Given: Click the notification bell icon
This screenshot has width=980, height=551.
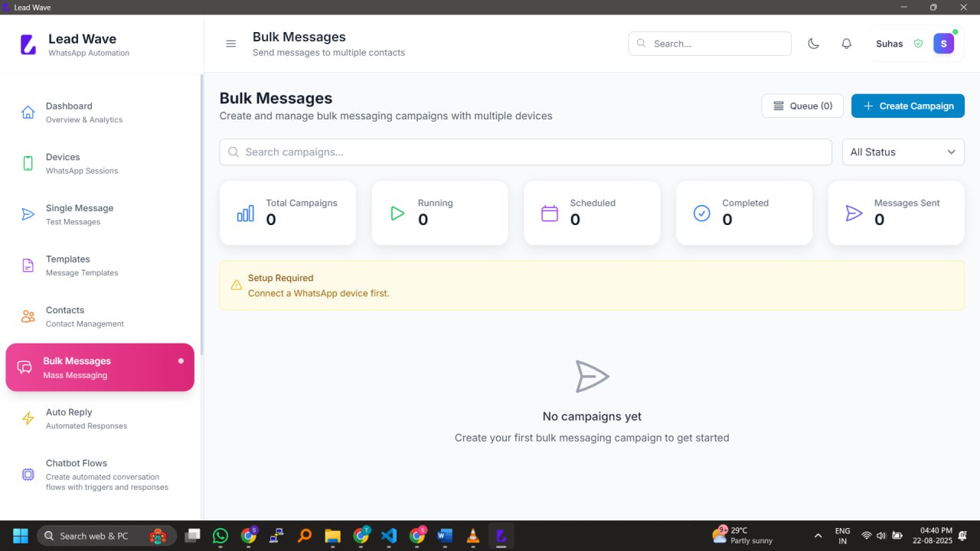Looking at the screenshot, I should coord(846,44).
